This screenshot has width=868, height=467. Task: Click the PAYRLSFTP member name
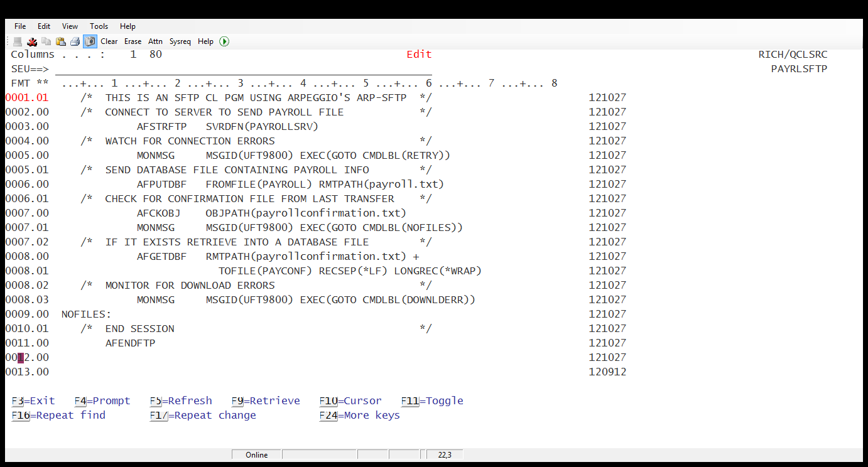800,69
